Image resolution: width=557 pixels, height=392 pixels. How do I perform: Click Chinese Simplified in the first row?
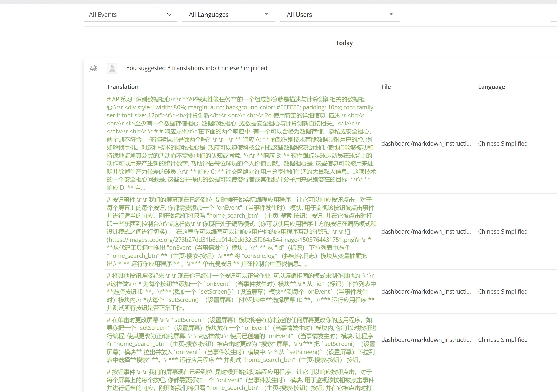tap(502, 144)
